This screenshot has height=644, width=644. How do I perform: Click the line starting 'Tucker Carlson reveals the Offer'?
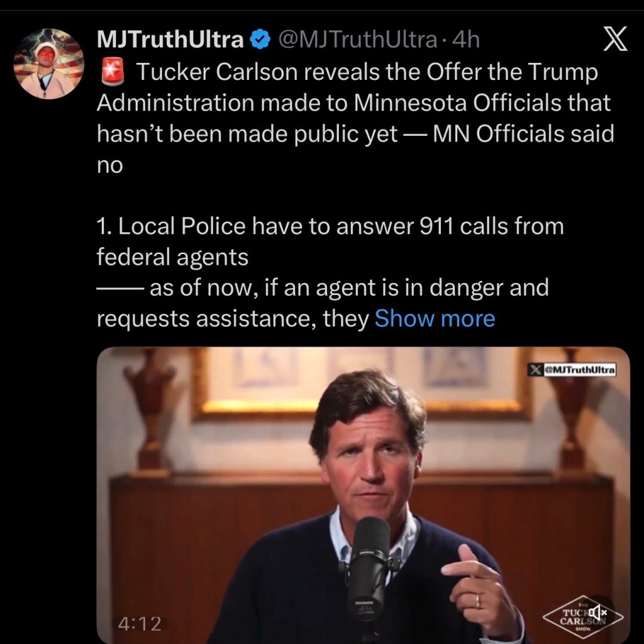pos(367,72)
